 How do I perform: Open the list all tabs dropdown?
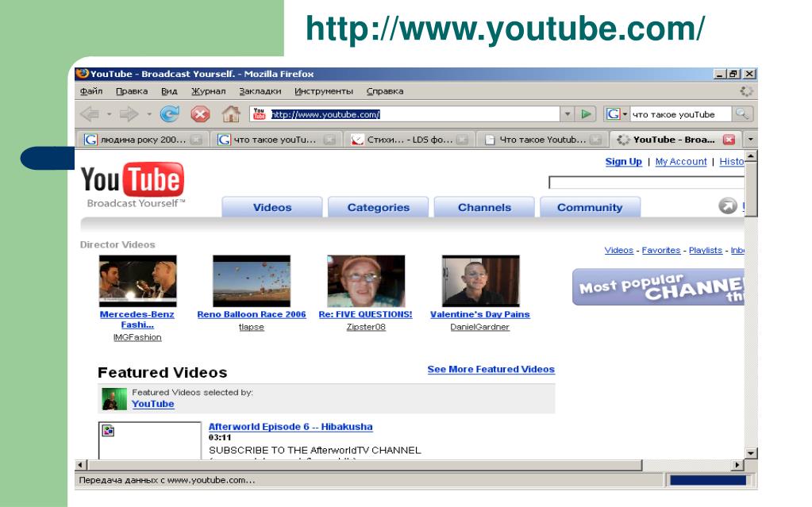click(750, 140)
